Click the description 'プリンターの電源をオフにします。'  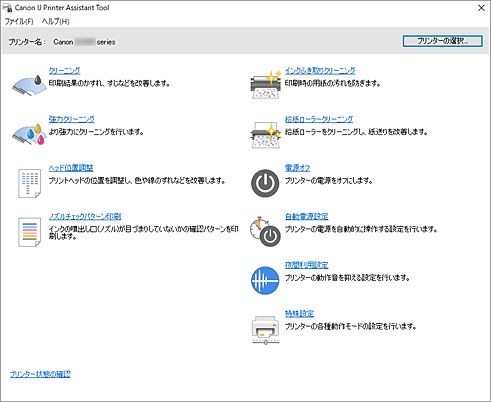coord(329,181)
